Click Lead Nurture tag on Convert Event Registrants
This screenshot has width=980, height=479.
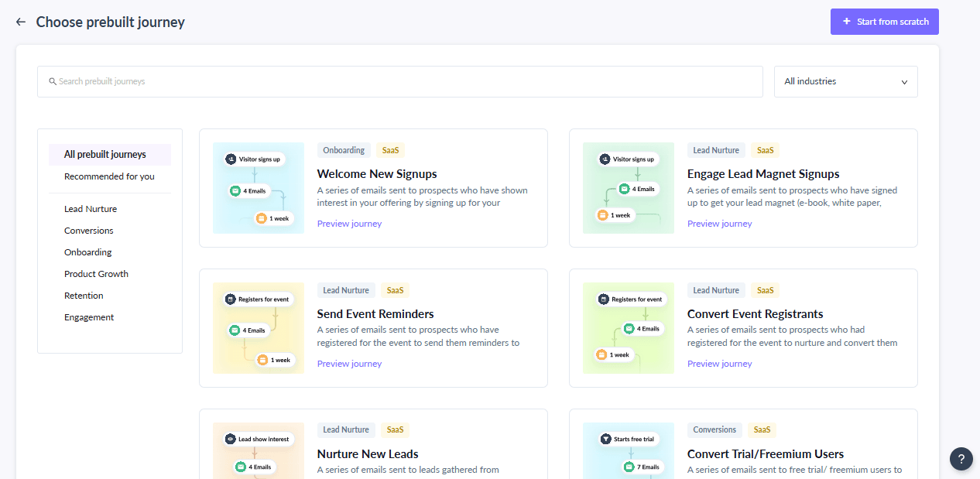[716, 290]
